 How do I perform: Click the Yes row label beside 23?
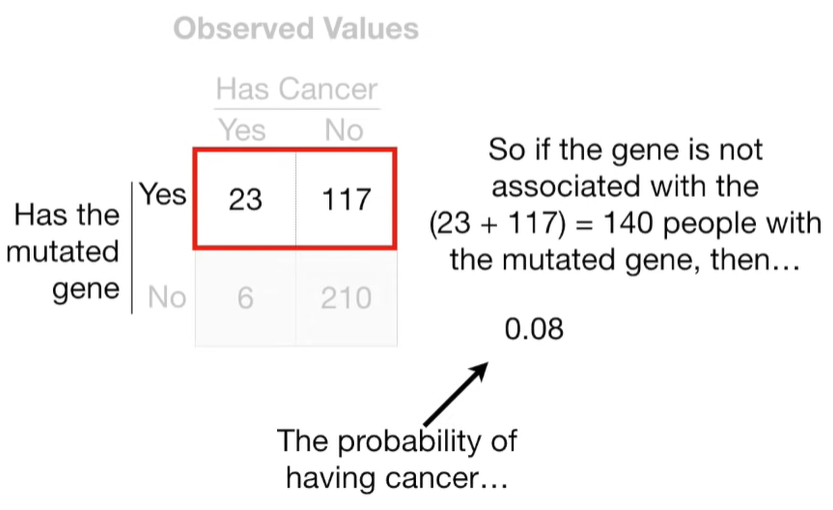[x=163, y=194]
